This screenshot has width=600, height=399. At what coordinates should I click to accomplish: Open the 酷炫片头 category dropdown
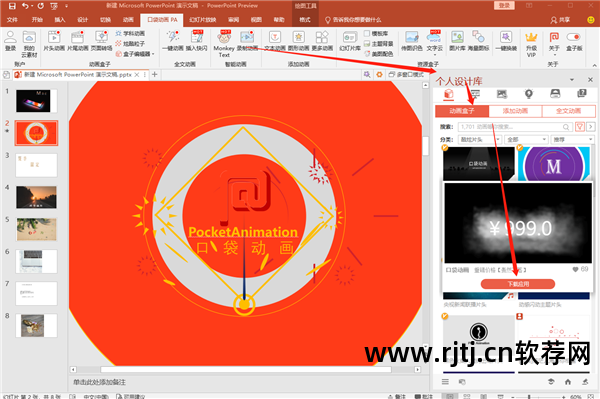(x=480, y=140)
